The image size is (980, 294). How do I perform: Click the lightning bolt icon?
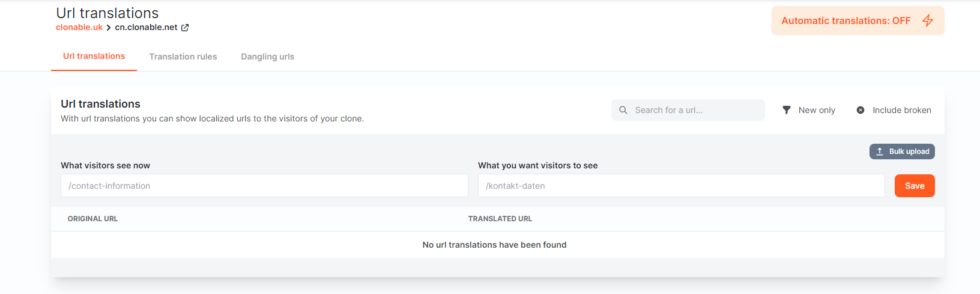pyautogui.click(x=928, y=20)
